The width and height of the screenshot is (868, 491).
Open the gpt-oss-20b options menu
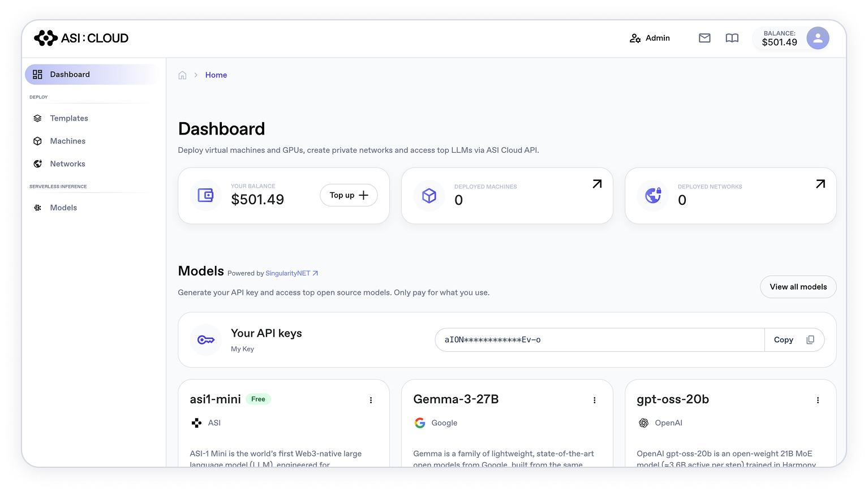[818, 400]
